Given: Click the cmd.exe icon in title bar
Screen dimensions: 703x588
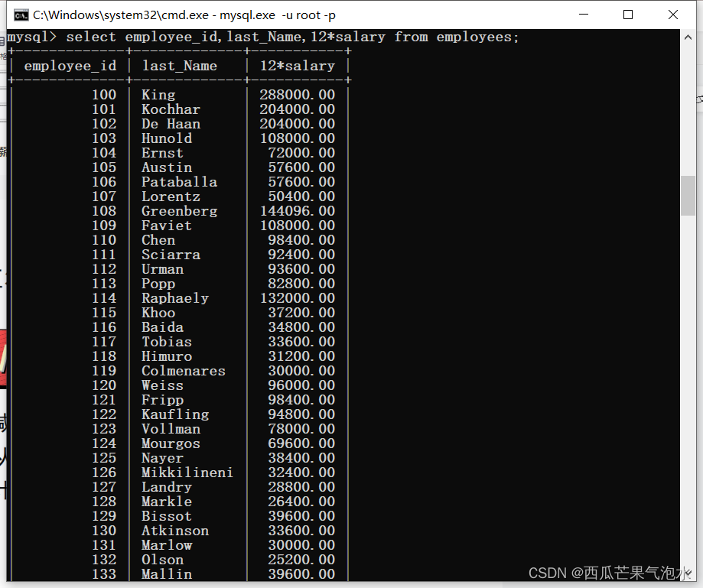Looking at the screenshot, I should point(21,15).
